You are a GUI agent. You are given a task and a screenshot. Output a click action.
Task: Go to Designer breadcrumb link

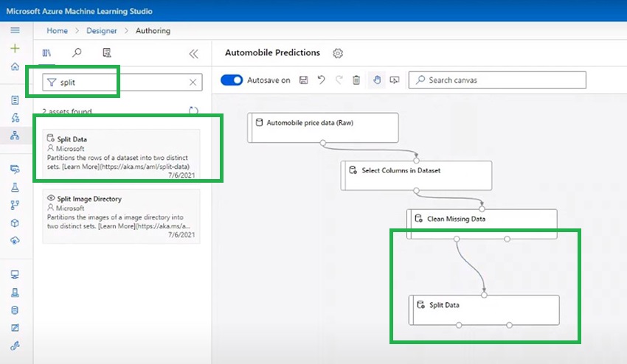[x=102, y=31]
